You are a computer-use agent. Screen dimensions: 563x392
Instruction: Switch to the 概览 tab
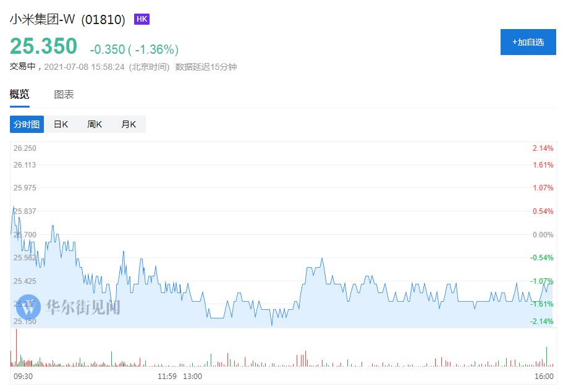pos(19,95)
